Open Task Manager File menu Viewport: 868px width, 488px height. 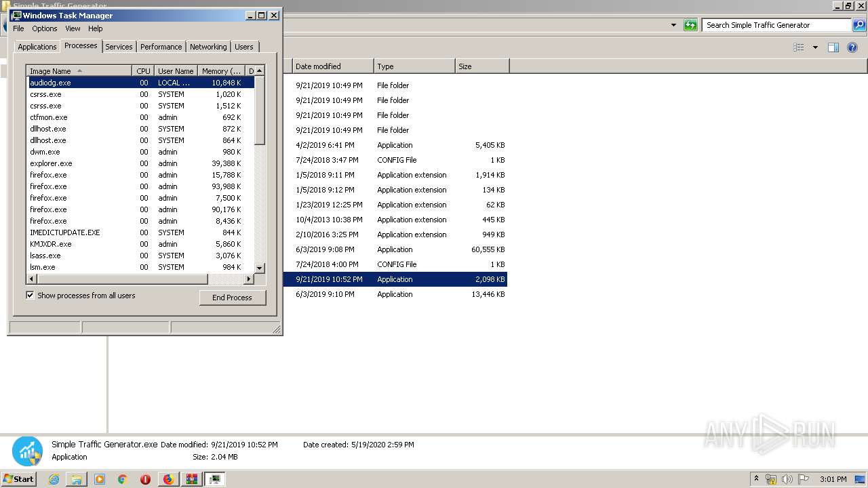coord(18,28)
